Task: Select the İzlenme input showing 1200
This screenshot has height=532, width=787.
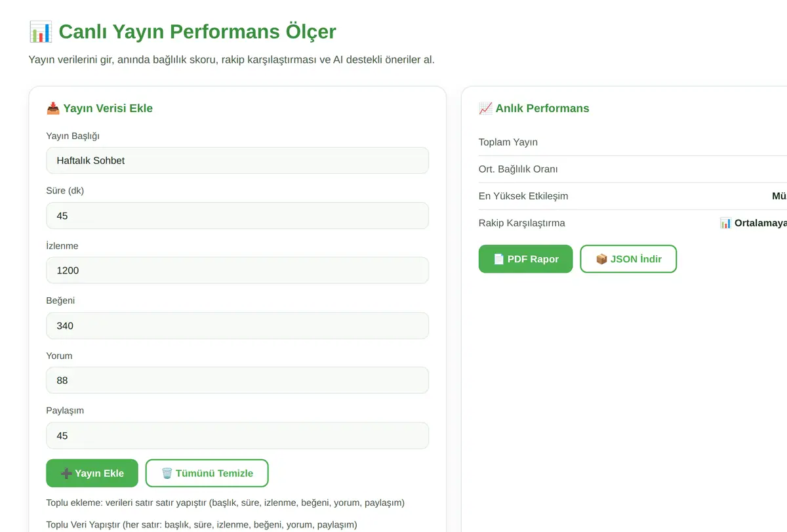Action: click(237, 270)
